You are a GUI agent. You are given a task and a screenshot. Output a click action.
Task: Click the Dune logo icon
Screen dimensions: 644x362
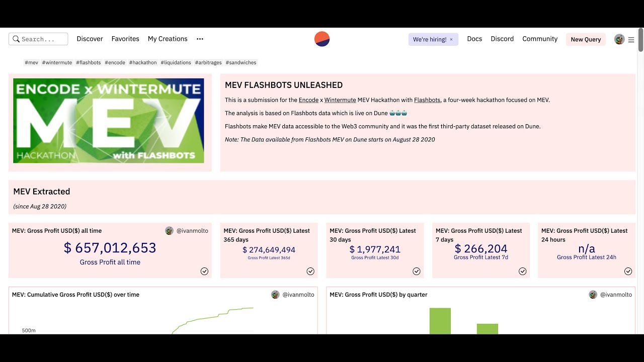322,39
